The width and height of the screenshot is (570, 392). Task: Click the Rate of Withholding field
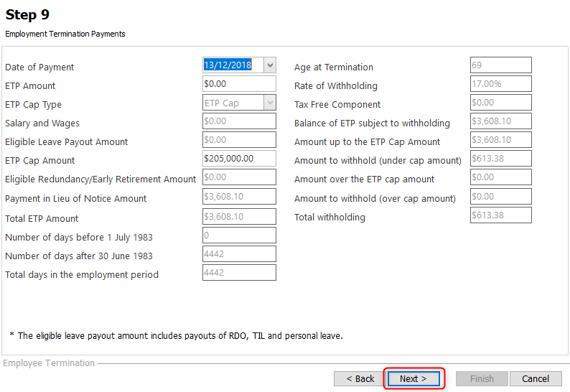(x=501, y=83)
